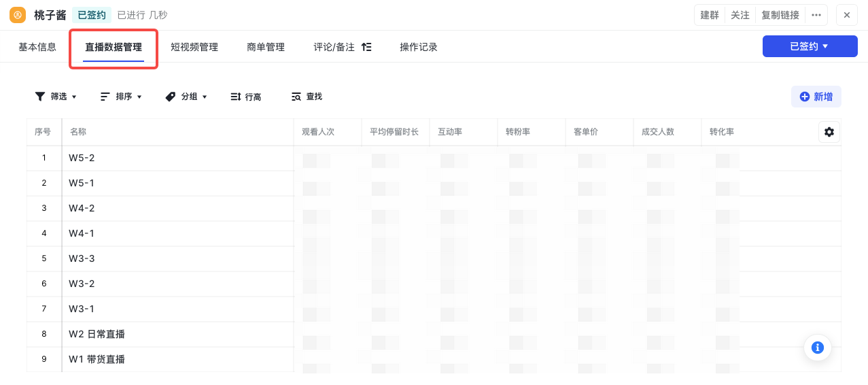Screen dimensions: 868x385
Task: Open the blue 已签约 status dropdown
Action: [810, 46]
